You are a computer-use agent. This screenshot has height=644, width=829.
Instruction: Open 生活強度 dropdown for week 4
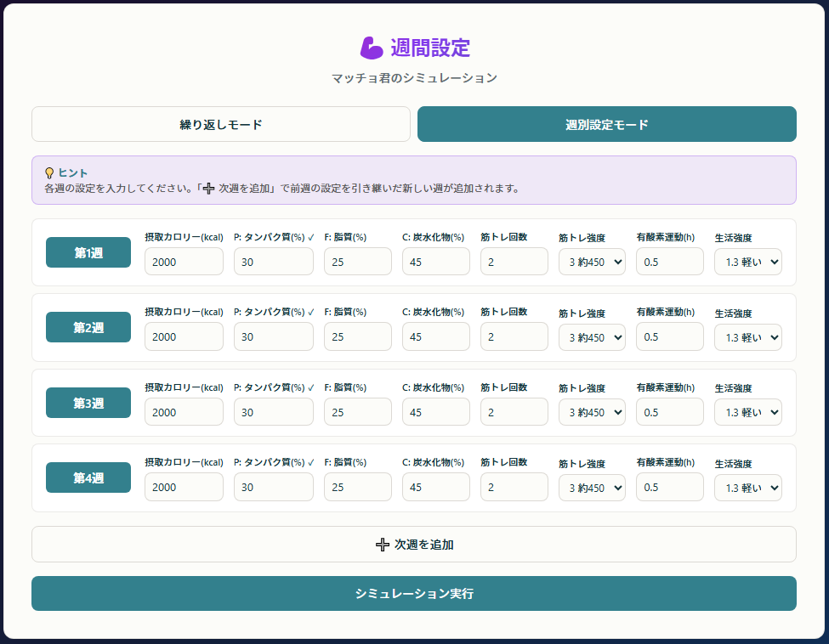pos(748,488)
